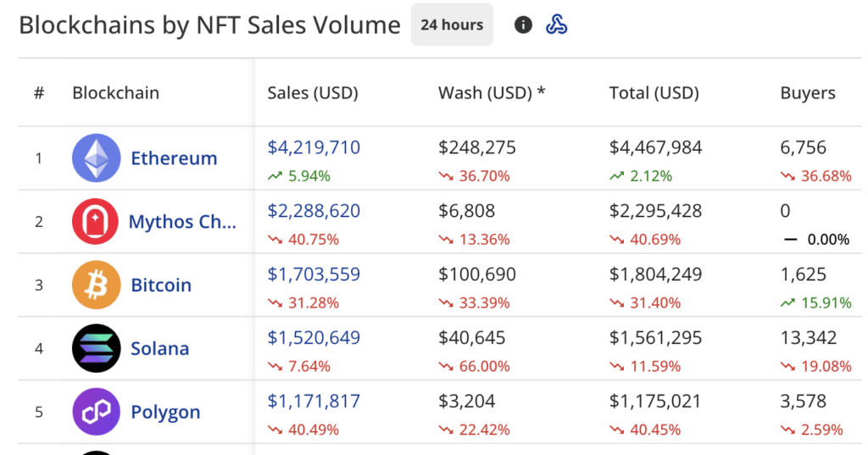Click Ethereum sales value $4,219,710
Image resolution: width=868 pixels, height=455 pixels.
click(314, 147)
